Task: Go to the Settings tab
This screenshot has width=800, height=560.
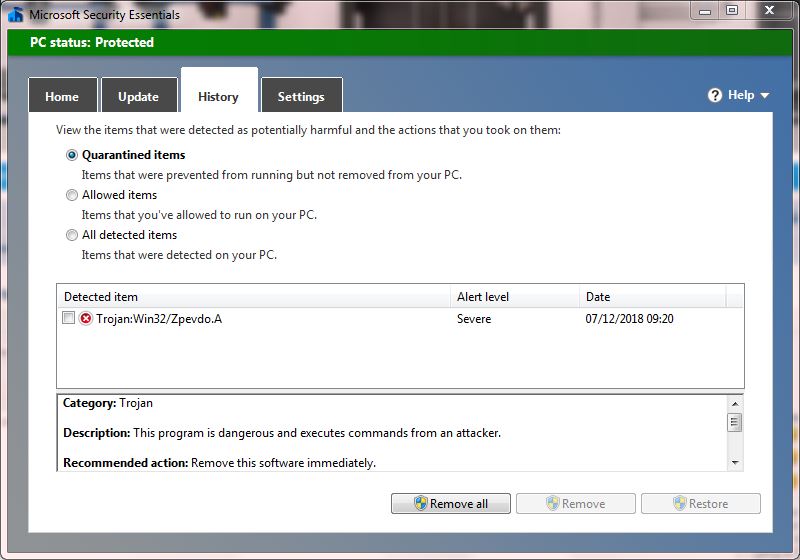Action: tap(302, 96)
